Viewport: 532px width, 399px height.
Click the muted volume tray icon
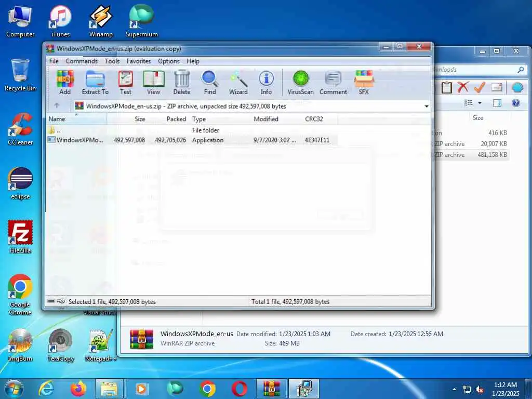(480, 390)
